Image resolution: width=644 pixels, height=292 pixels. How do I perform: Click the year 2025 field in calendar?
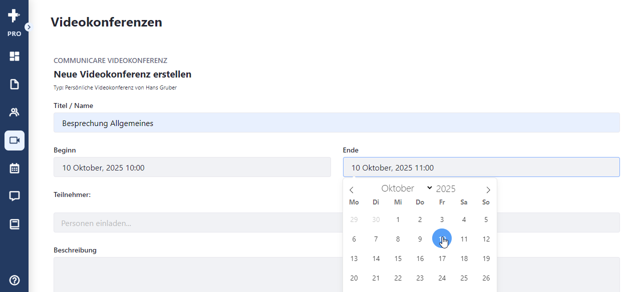[446, 188]
